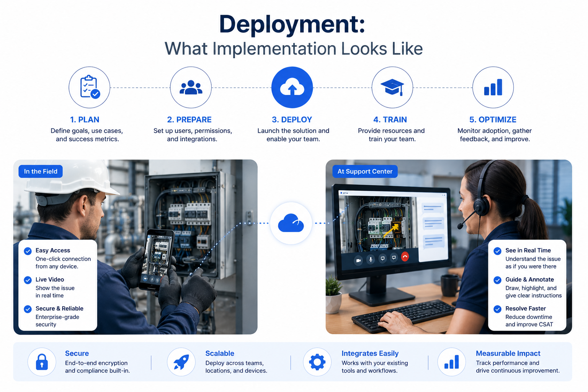Click the camera button on monitor call bar
Screen dimensions: 588x392
[x=358, y=261]
